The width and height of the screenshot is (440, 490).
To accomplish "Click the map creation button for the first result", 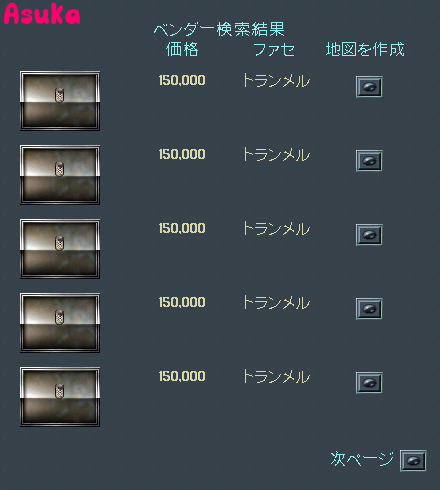I will 369,87.
